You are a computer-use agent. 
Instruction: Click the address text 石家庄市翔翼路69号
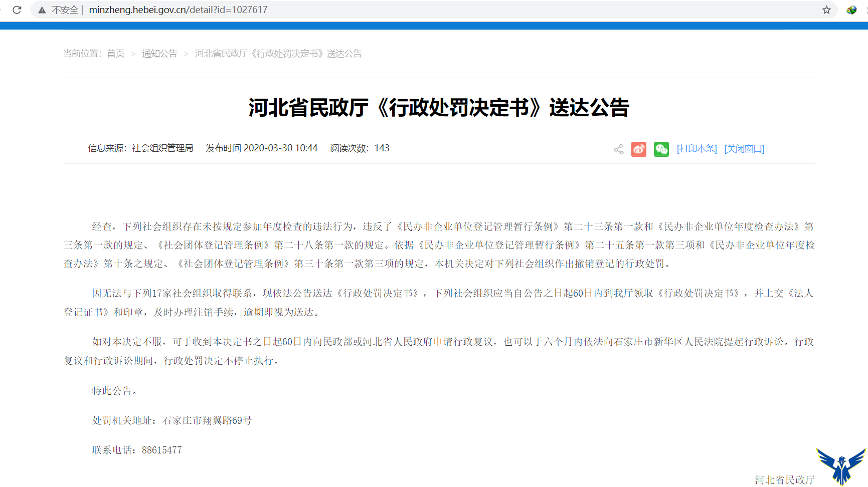207,420
